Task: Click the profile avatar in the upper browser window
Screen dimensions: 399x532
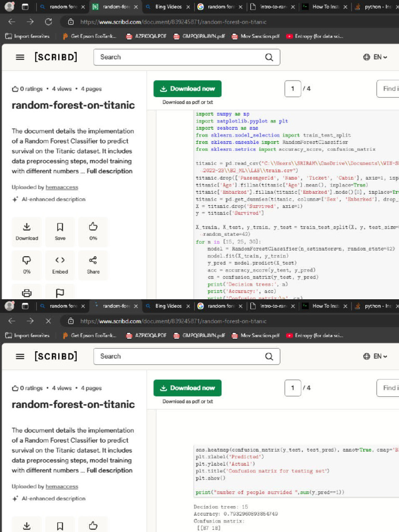Action: (9, 6)
